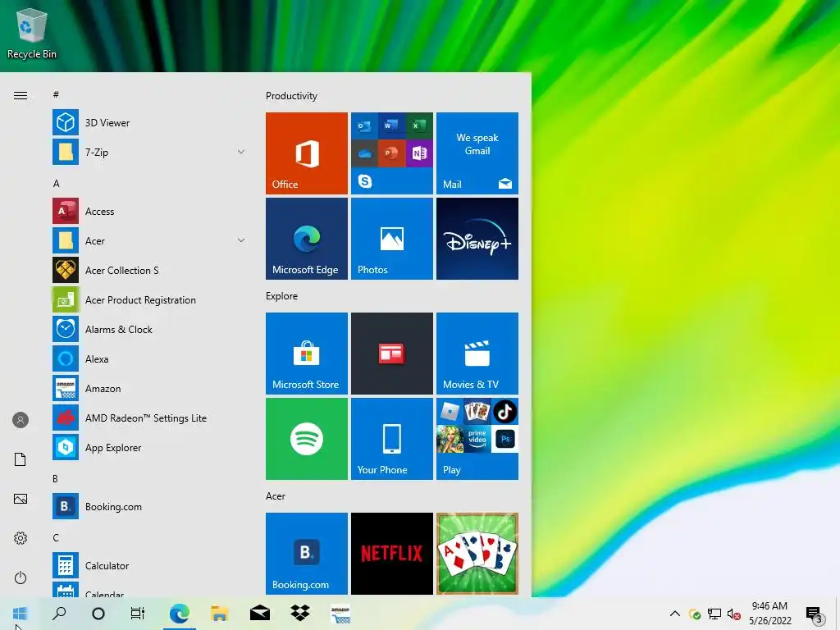Click the Explore group heading
This screenshot has height=630, width=840.
click(x=282, y=295)
